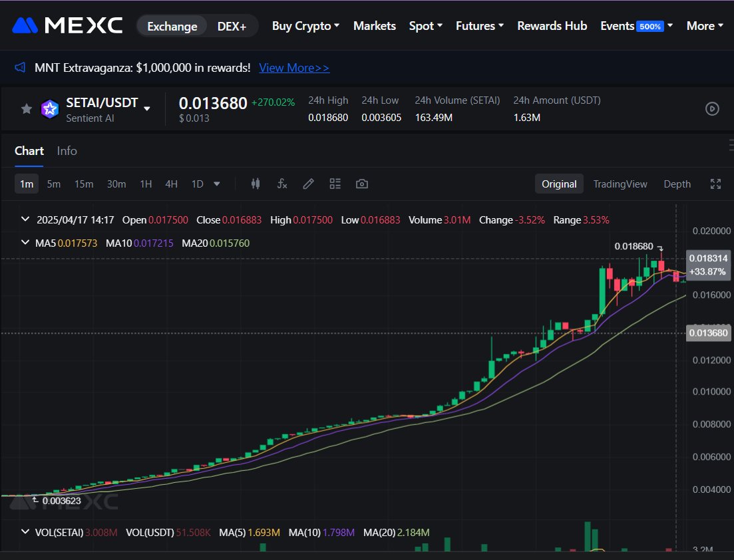Switch to the Info tab
The height and width of the screenshot is (560, 734).
(67, 151)
